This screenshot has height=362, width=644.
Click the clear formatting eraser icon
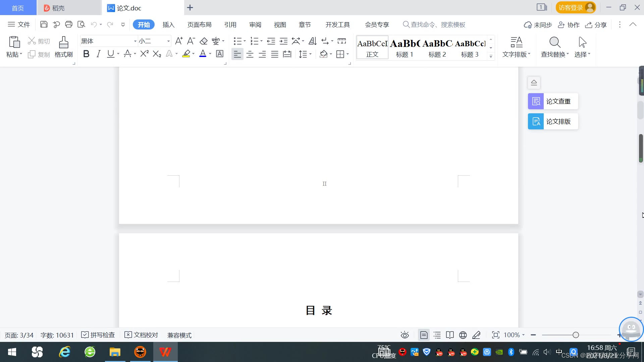[204, 41]
